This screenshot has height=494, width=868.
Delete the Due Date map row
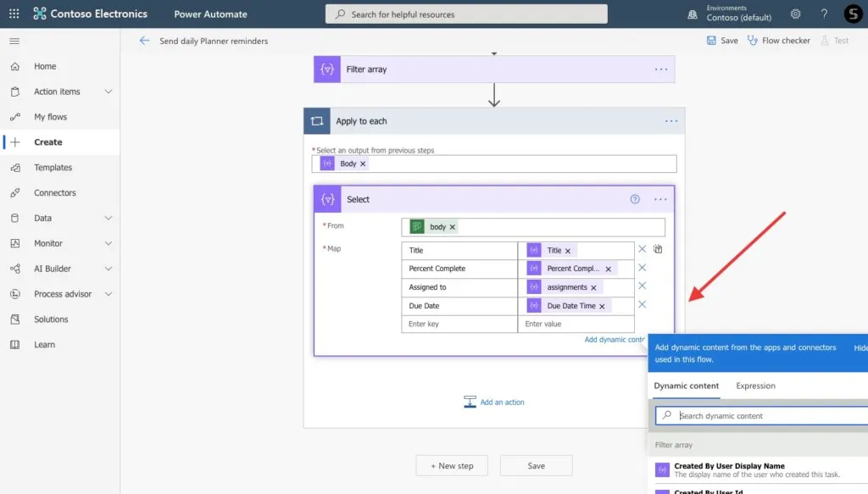[x=643, y=304]
